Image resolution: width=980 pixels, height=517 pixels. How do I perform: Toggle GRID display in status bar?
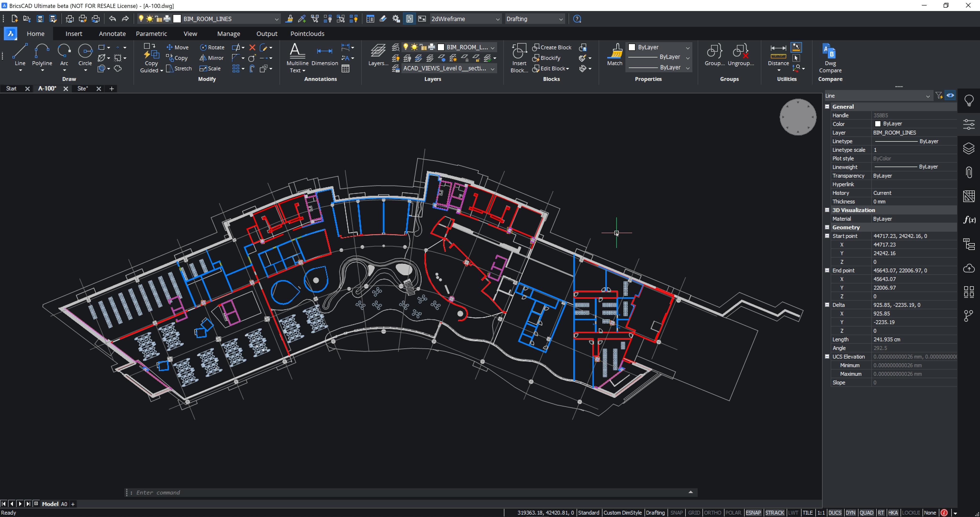point(694,512)
